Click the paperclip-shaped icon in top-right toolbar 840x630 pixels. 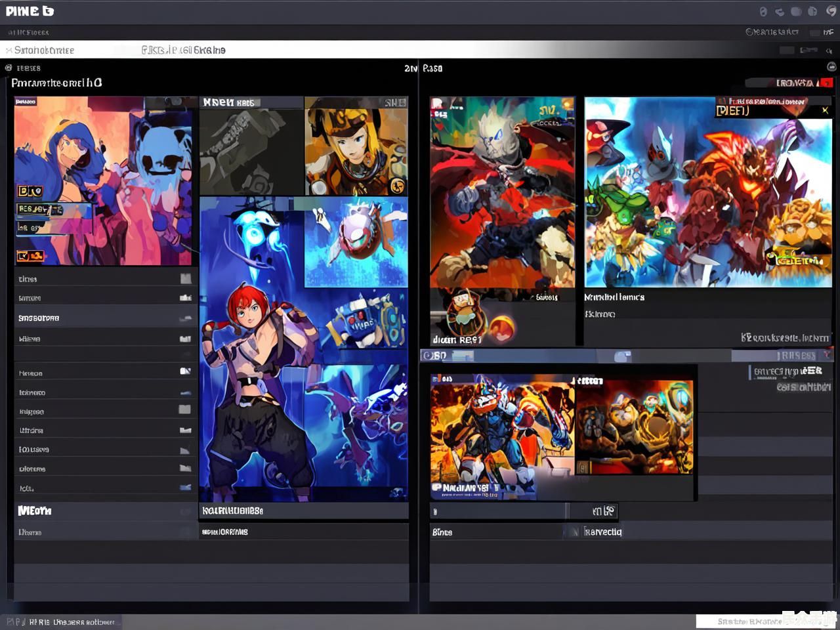tap(763, 11)
